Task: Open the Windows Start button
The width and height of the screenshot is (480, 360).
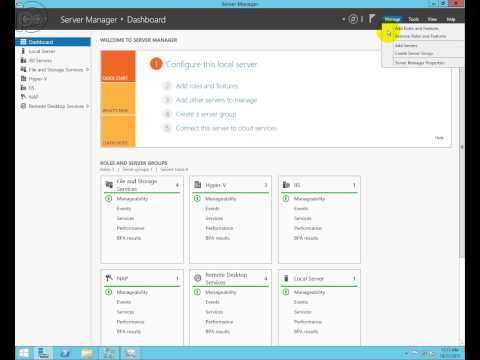Action: [x=24, y=353]
